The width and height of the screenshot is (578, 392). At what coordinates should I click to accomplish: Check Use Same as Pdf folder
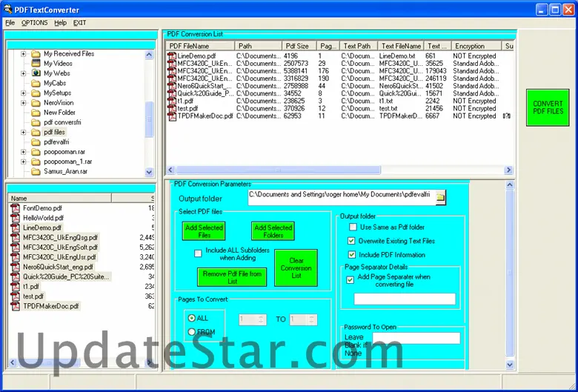point(352,227)
